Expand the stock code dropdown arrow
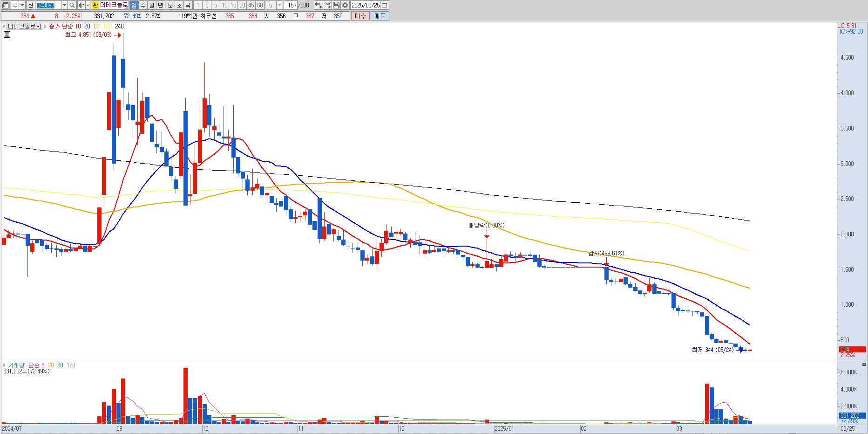868x434 pixels. click(64, 5)
